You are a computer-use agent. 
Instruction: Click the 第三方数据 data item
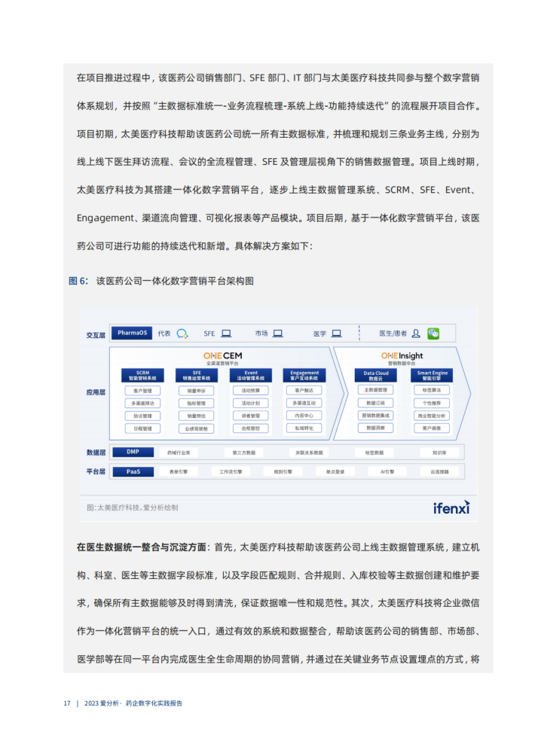244,453
